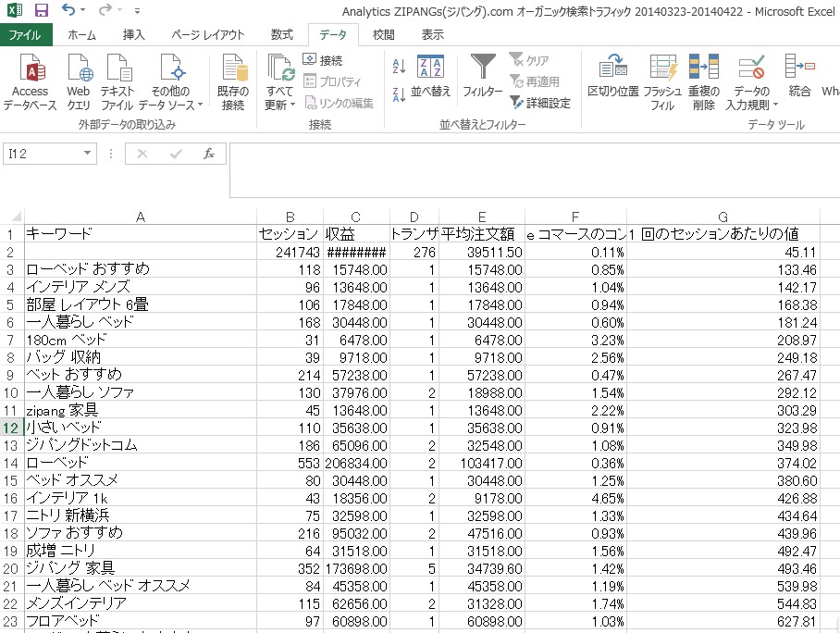Open the File (ファイル) tab
This screenshot has width=840, height=633.
pyautogui.click(x=26, y=35)
